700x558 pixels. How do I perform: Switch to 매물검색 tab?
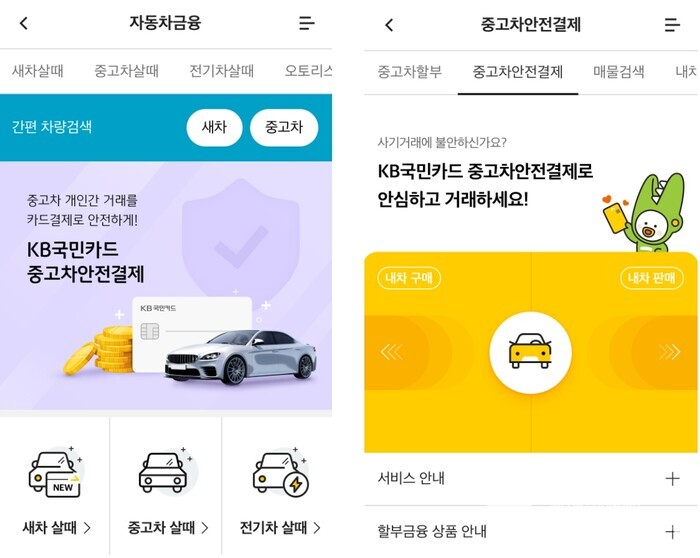point(619,72)
